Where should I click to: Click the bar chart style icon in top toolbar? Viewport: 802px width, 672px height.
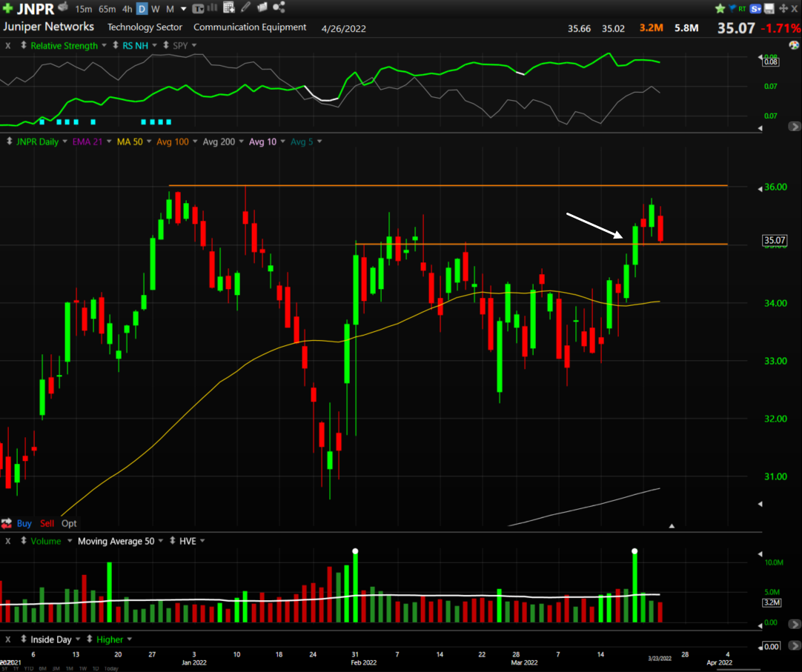pyautogui.click(x=212, y=7)
